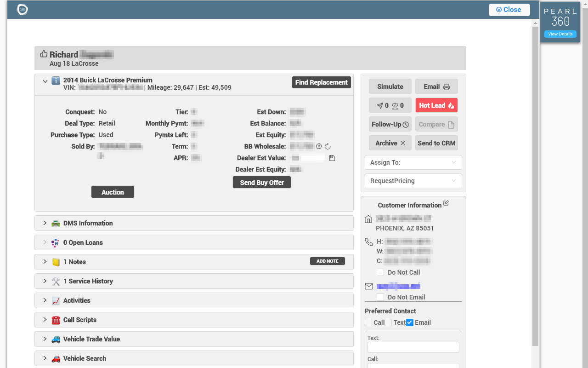Open the RequestPricing dropdown
Image resolution: width=588 pixels, height=368 pixels.
tap(413, 181)
